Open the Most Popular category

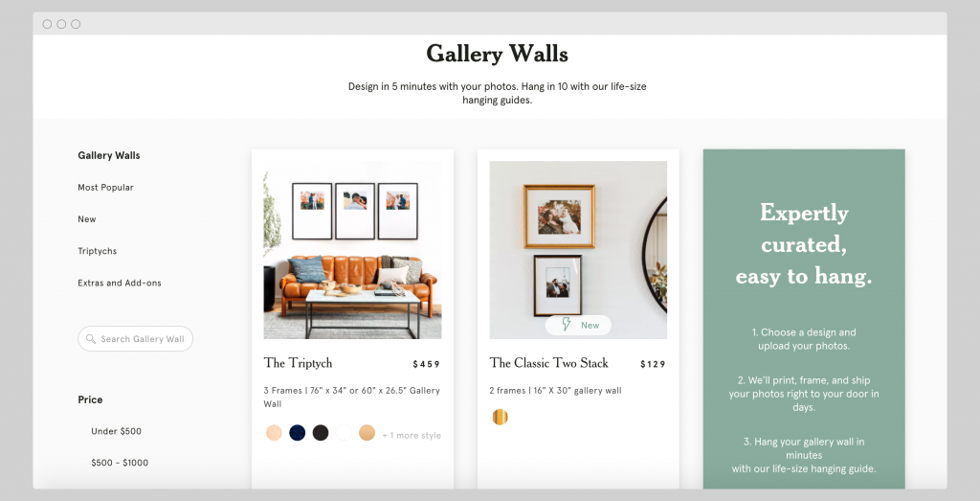coord(105,187)
